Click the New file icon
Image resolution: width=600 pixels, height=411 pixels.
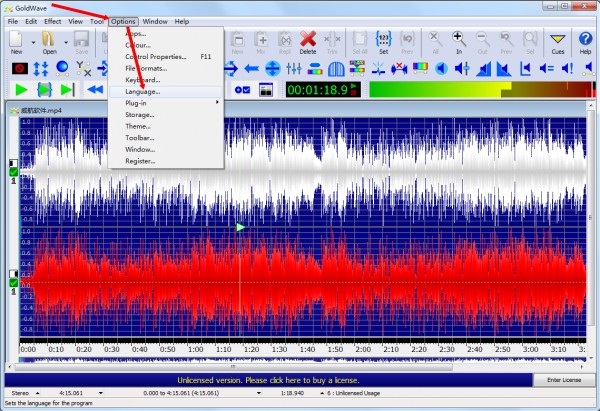16,42
